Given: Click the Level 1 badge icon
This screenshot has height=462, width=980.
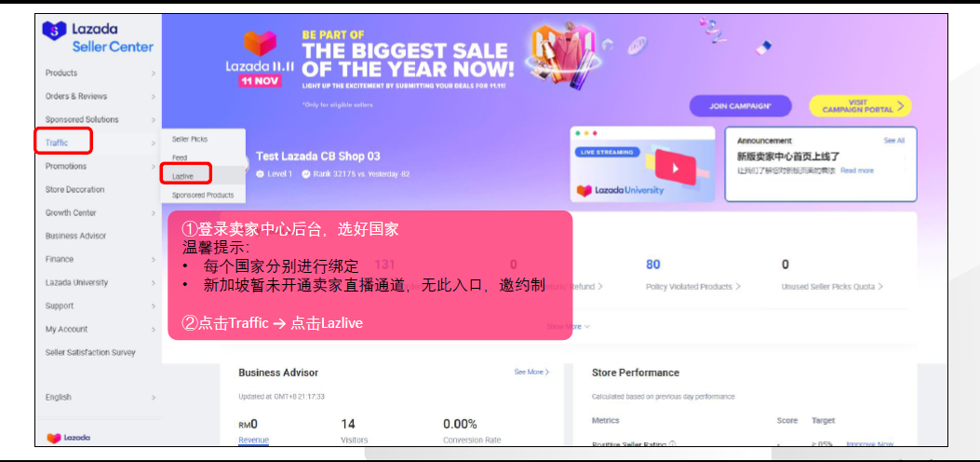Looking at the screenshot, I should click(x=260, y=174).
